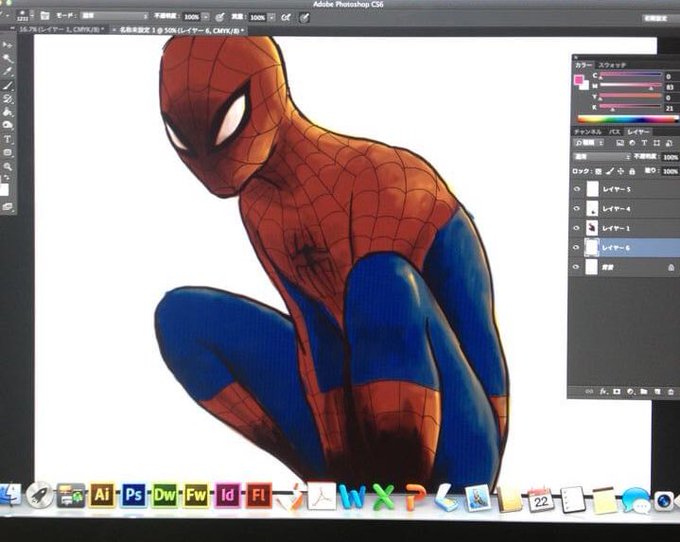Viewport: 680px width, 542px height.
Task: Pick a color from the spectrum ramp
Action: point(628,119)
